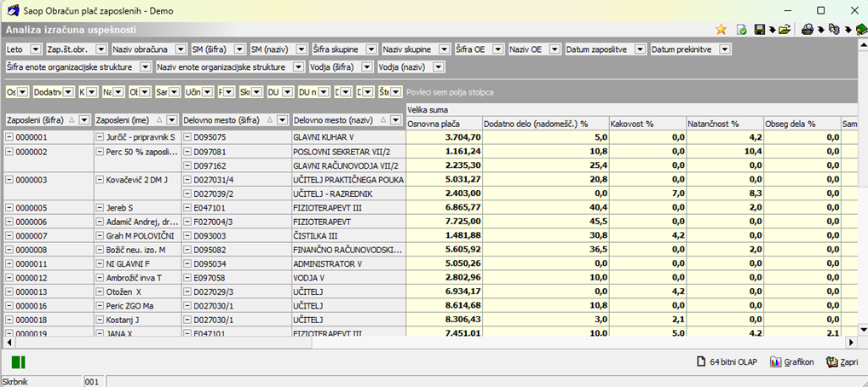
Task: Click the open folder icon in toolbar
Action: click(x=784, y=30)
